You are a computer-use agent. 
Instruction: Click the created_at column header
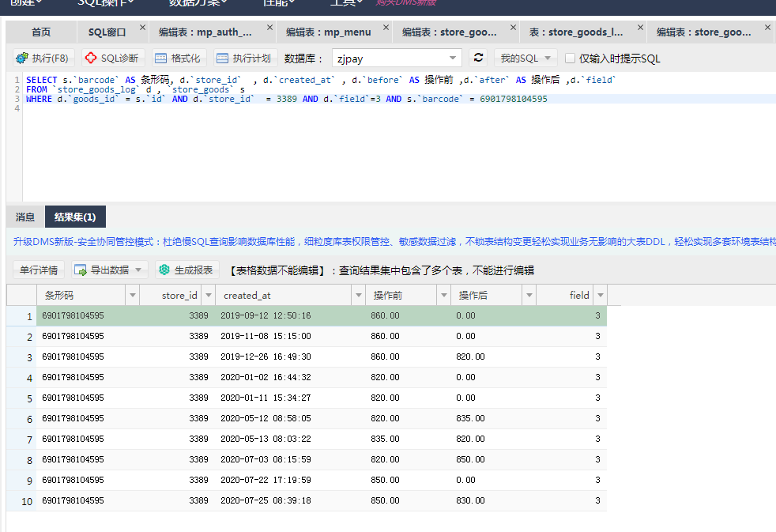[x=284, y=296]
